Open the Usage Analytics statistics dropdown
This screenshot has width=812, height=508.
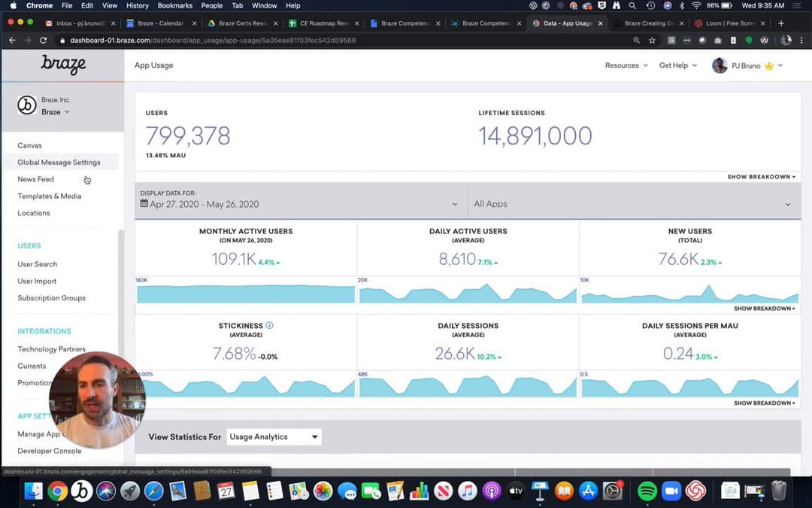tap(274, 437)
